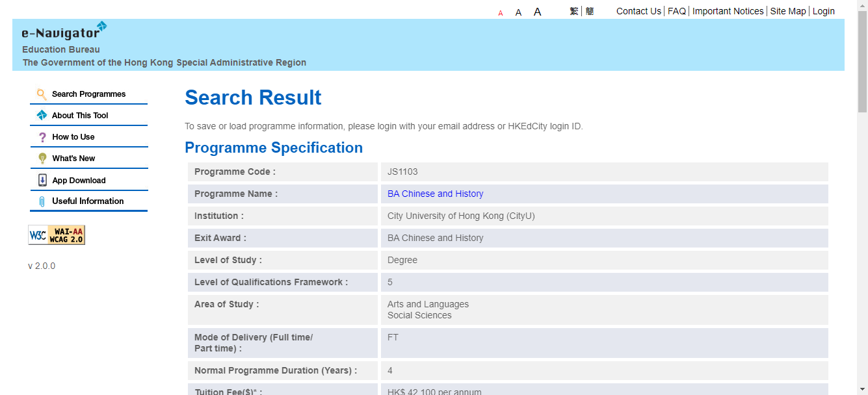Click the scrollbar up arrow
The width and height of the screenshot is (868, 395).
(862, 5)
